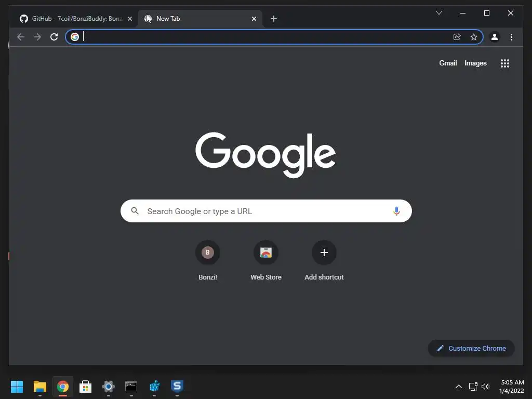Click the Customize Chrome button
The image size is (532, 399).
pyautogui.click(x=471, y=349)
